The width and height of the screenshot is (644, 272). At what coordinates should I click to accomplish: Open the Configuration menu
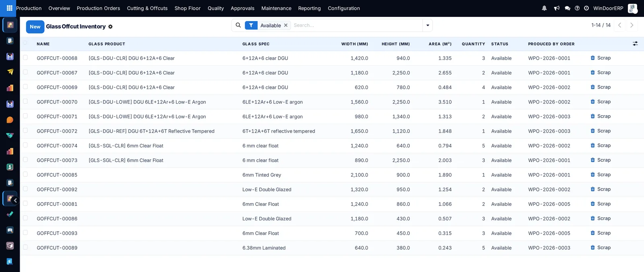coord(344,8)
